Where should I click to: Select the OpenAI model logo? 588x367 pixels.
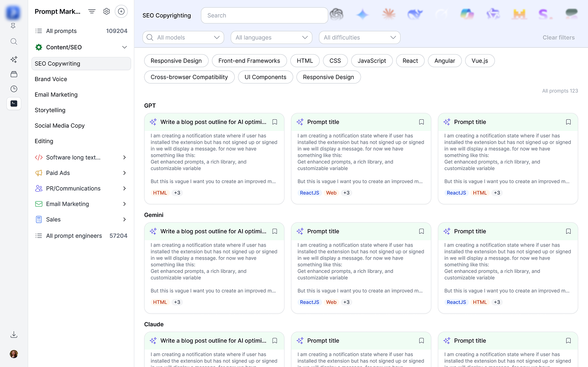click(x=336, y=14)
